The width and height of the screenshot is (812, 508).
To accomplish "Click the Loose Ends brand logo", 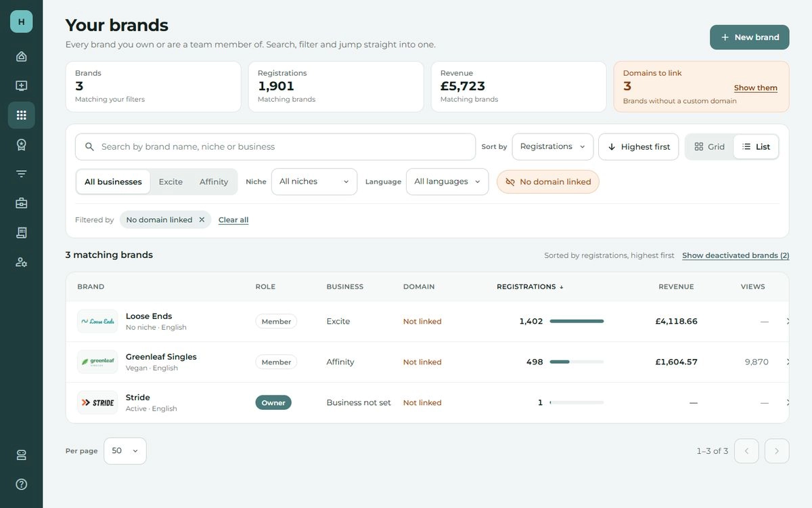I will point(97,322).
